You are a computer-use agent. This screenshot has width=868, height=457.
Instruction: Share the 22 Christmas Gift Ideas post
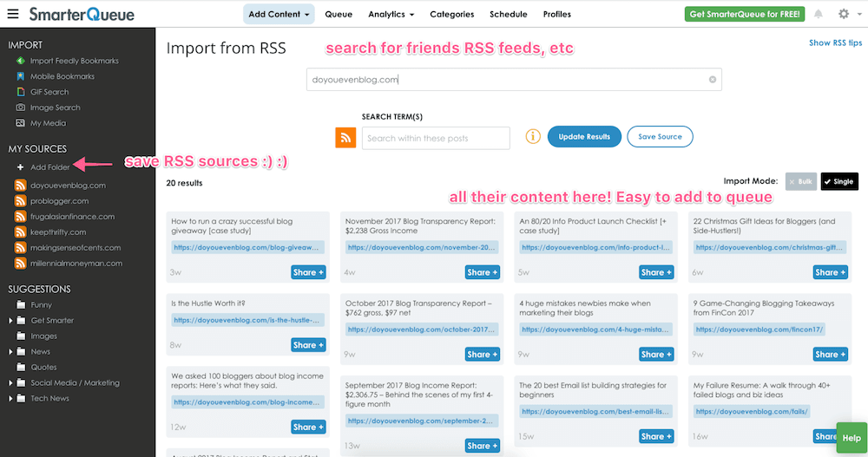coord(831,272)
